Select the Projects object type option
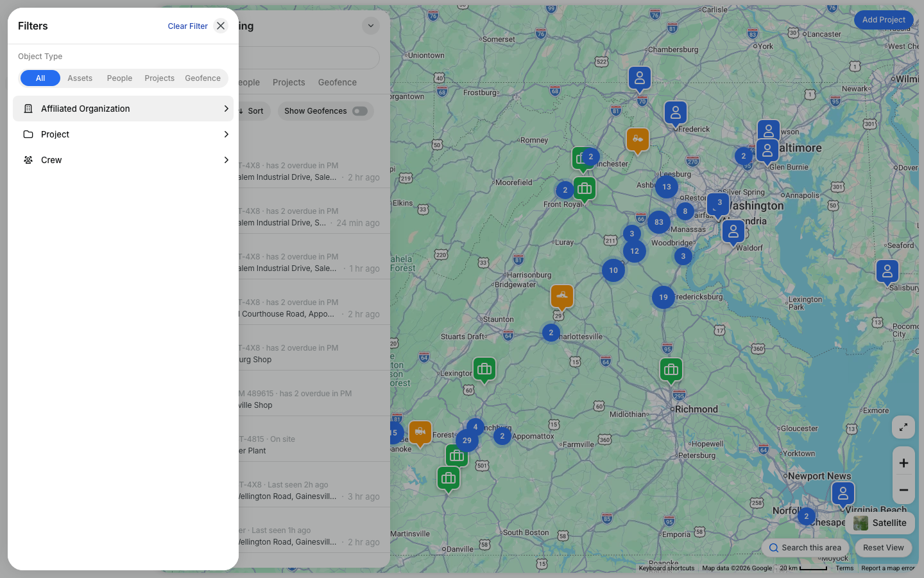Viewport: 924px width, 578px height. pos(159,78)
